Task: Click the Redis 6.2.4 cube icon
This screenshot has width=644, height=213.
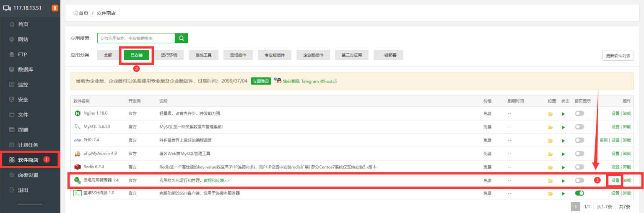Action: [x=77, y=167]
